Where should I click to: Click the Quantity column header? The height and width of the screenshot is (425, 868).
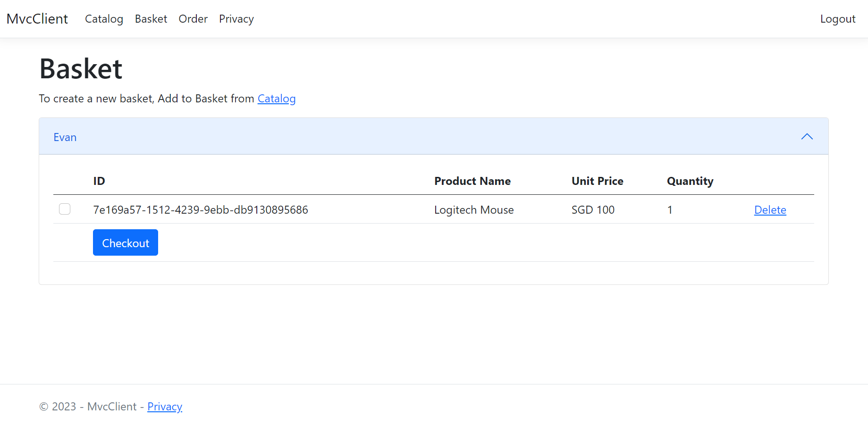click(690, 181)
